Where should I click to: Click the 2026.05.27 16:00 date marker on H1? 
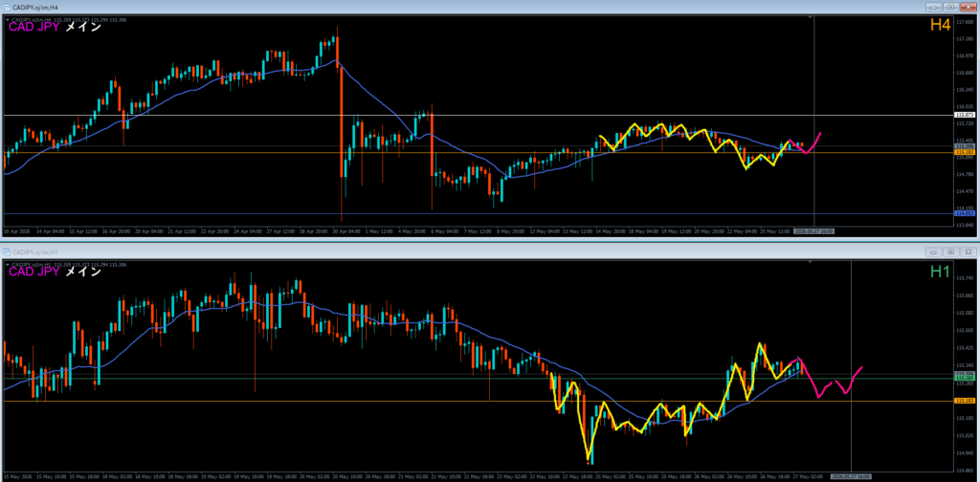pos(851,476)
